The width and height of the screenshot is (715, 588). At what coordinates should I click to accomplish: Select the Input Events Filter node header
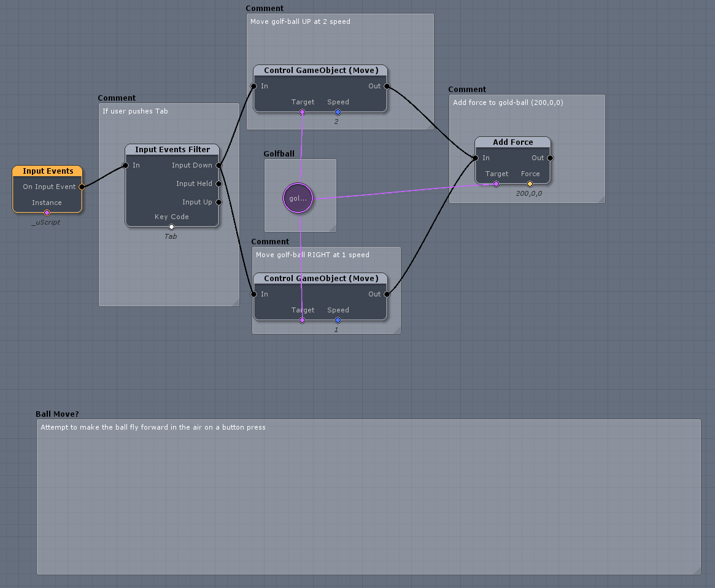coord(172,150)
